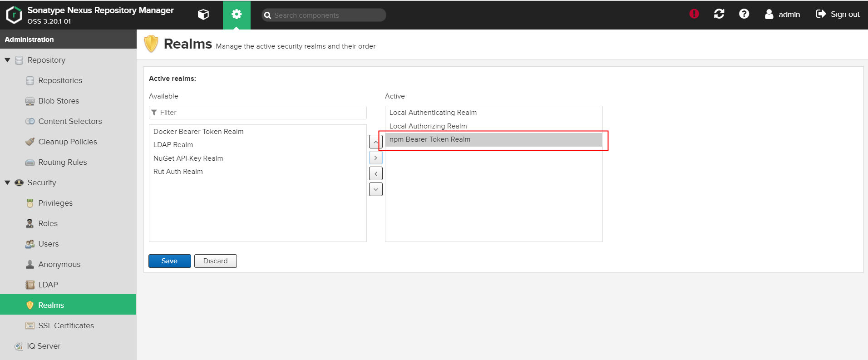The image size is (868, 360).
Task: Click the Sonatype Nexus logo icon
Action: pyautogui.click(x=14, y=15)
